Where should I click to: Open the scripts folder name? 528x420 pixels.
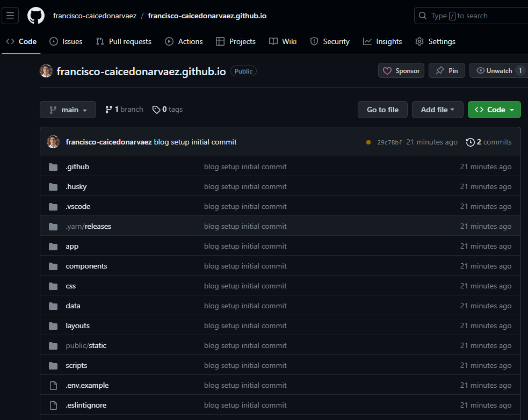coord(76,365)
